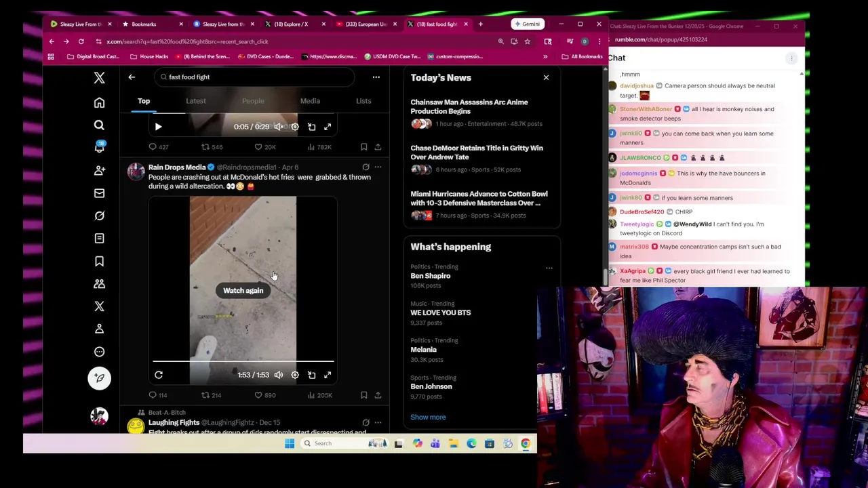868x488 pixels.
Task: Open Chrome three-dot menu
Action: point(599,41)
